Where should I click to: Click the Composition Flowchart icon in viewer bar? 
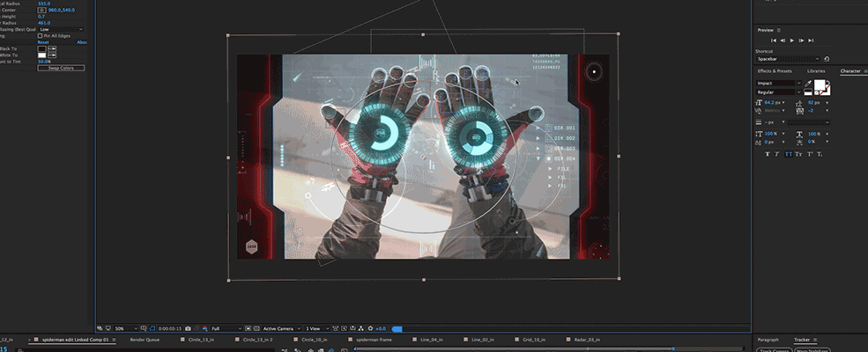coord(361,328)
